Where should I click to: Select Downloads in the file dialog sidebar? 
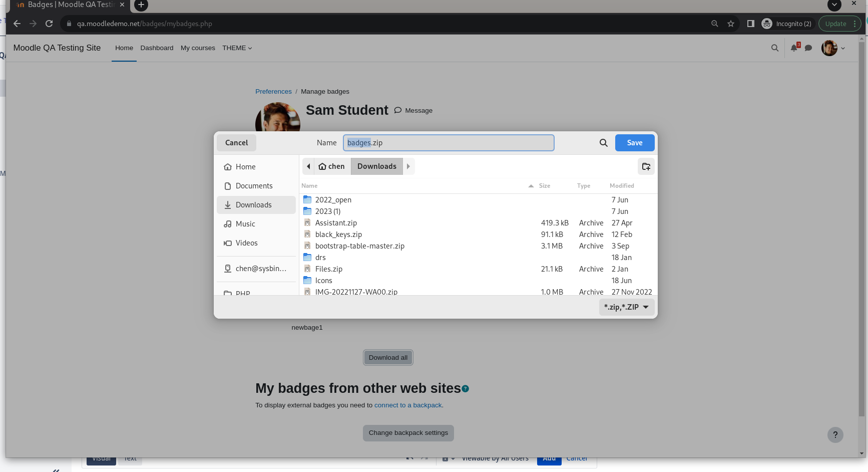point(256,205)
